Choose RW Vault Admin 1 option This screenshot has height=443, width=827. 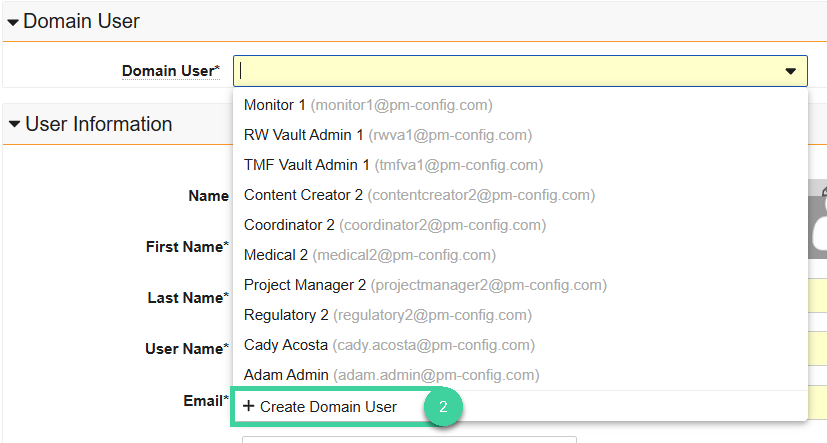point(520,135)
